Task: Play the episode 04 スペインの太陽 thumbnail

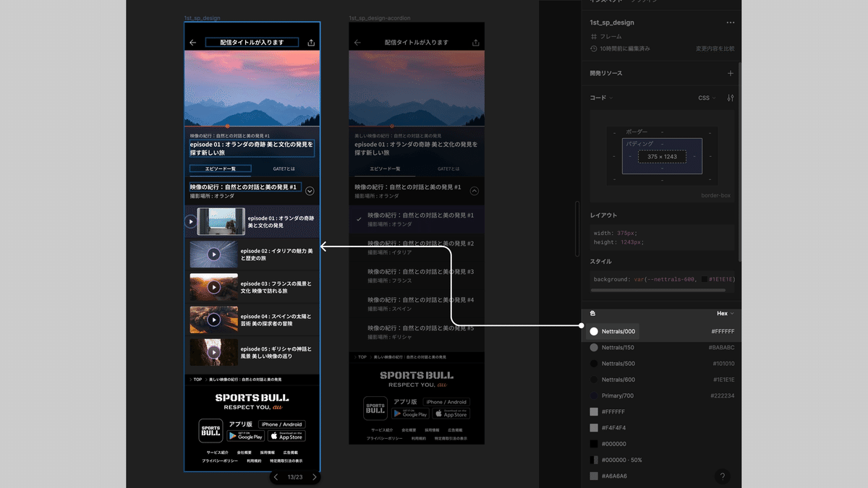Action: [x=214, y=320]
